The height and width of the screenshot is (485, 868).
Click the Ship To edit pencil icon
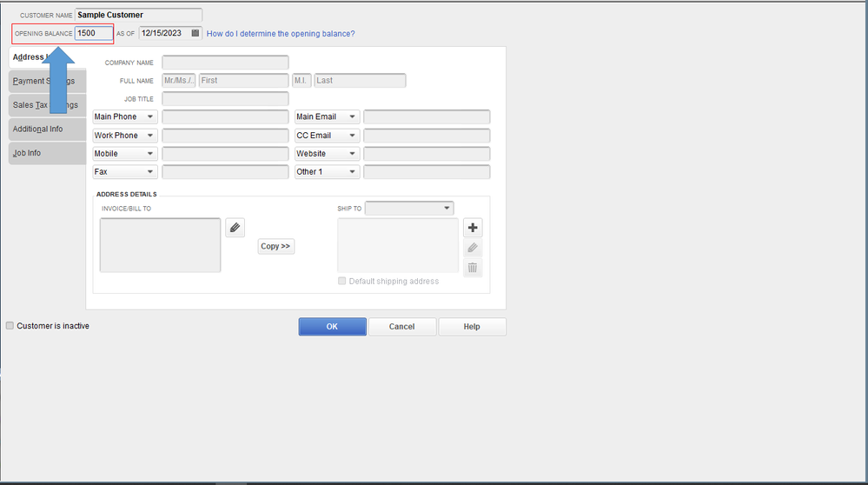click(473, 248)
